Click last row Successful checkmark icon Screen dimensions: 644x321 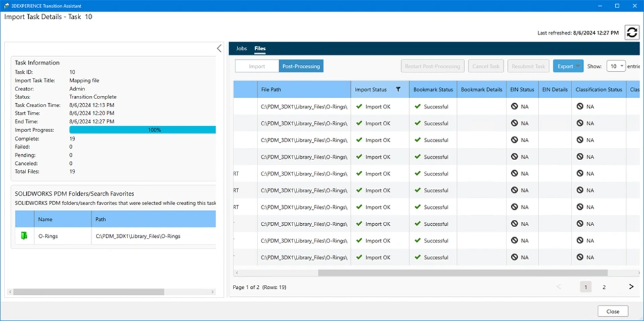(x=418, y=257)
